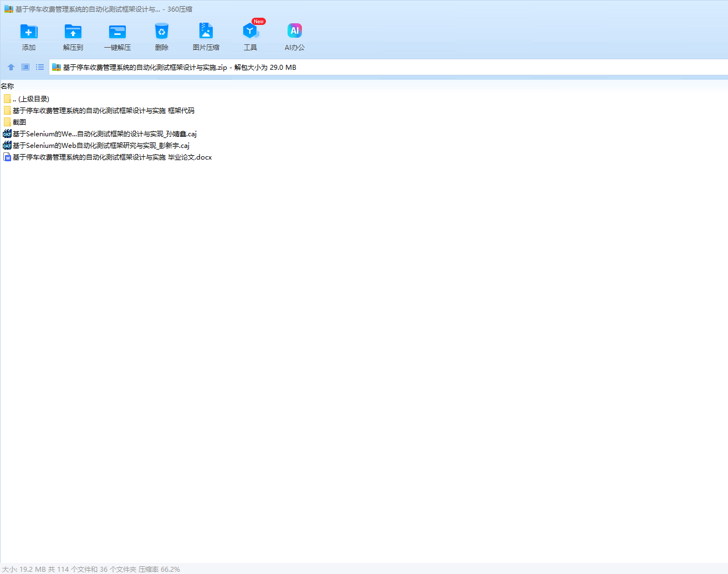Click the 删除 (Delete) recycle icon
Viewport: 728px width, 574px height.
point(161,32)
